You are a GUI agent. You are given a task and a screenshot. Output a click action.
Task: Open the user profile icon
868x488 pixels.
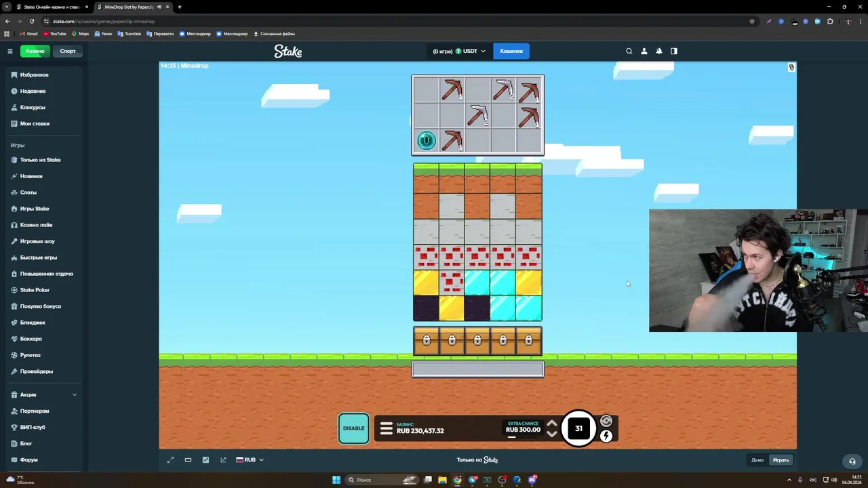coord(644,51)
